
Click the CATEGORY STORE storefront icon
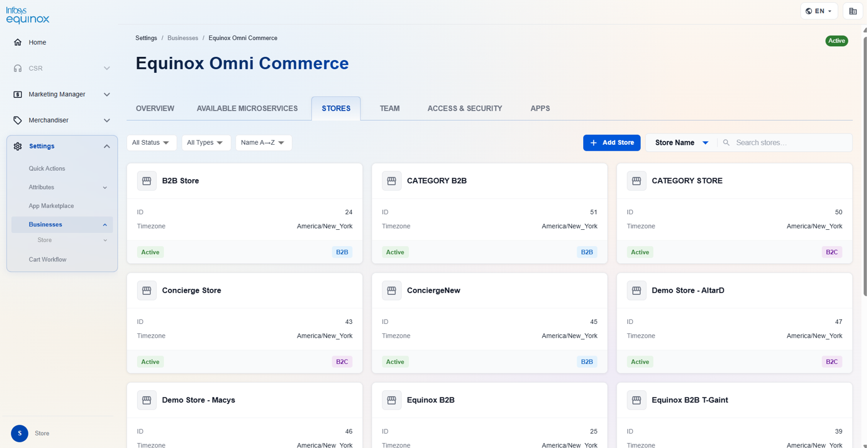pos(637,181)
